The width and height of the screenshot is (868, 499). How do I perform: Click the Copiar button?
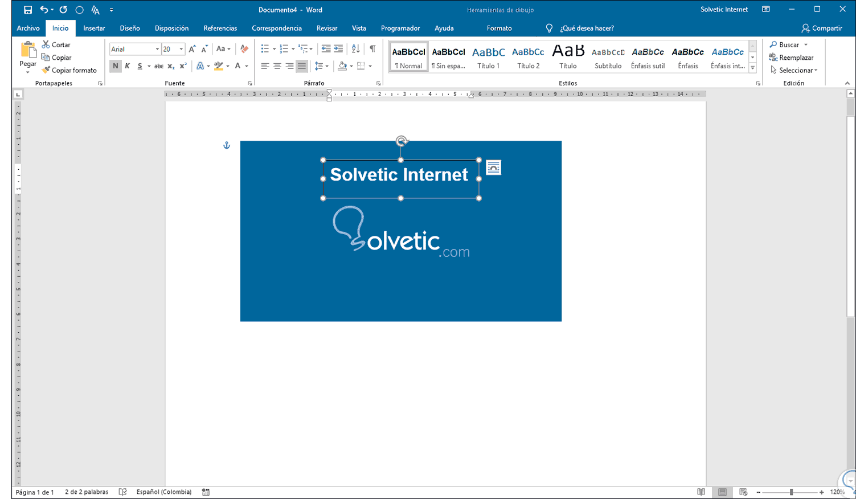pos(56,58)
